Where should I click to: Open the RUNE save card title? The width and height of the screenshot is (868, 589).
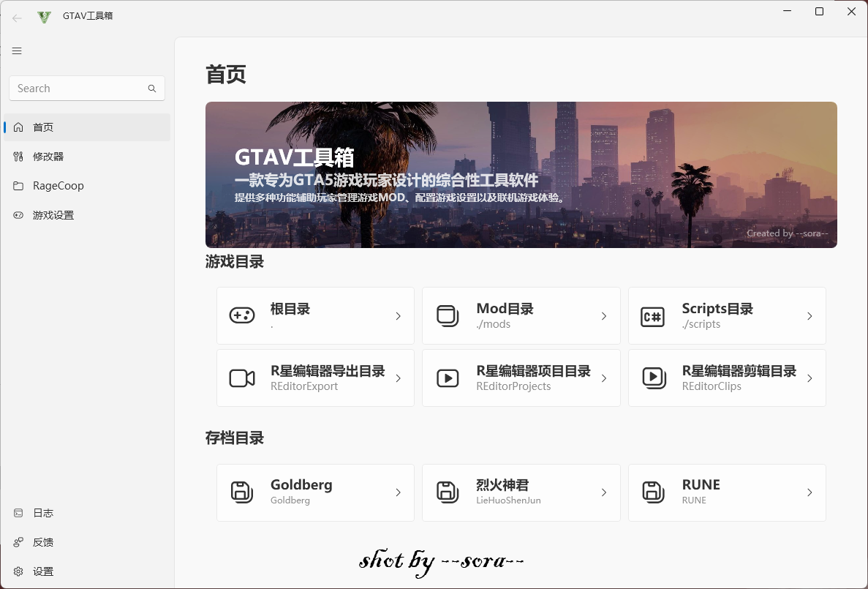(701, 485)
